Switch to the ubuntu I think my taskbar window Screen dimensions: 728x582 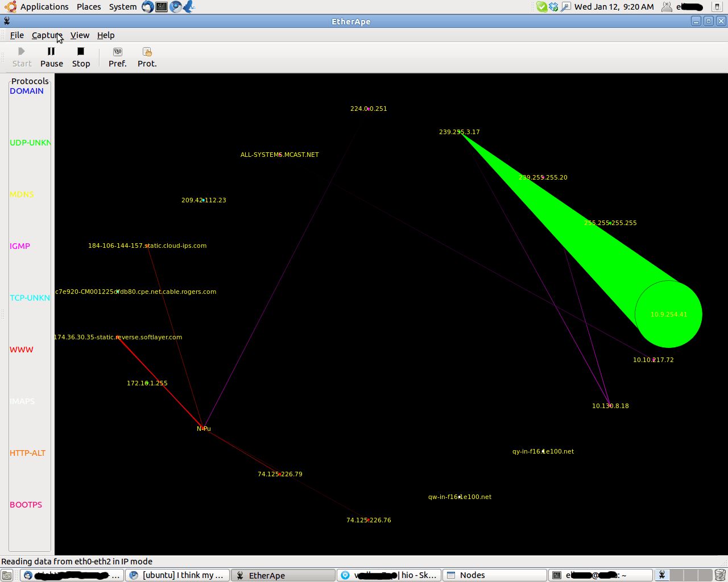tap(177, 575)
